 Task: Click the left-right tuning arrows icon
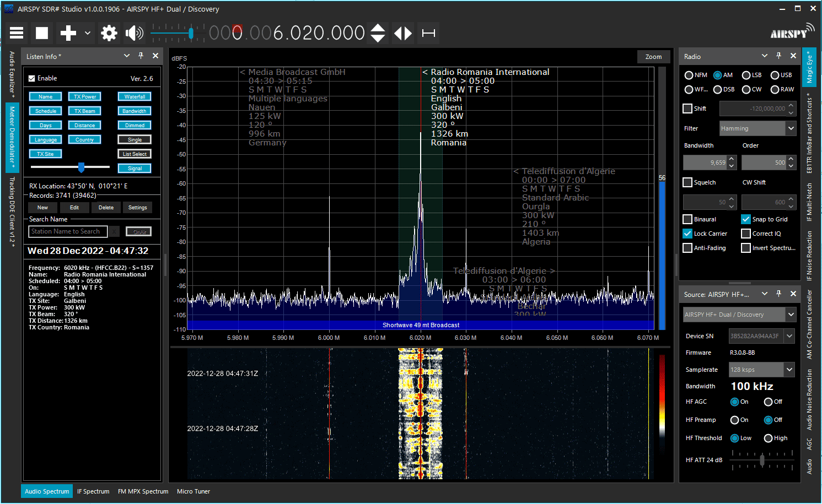point(402,33)
